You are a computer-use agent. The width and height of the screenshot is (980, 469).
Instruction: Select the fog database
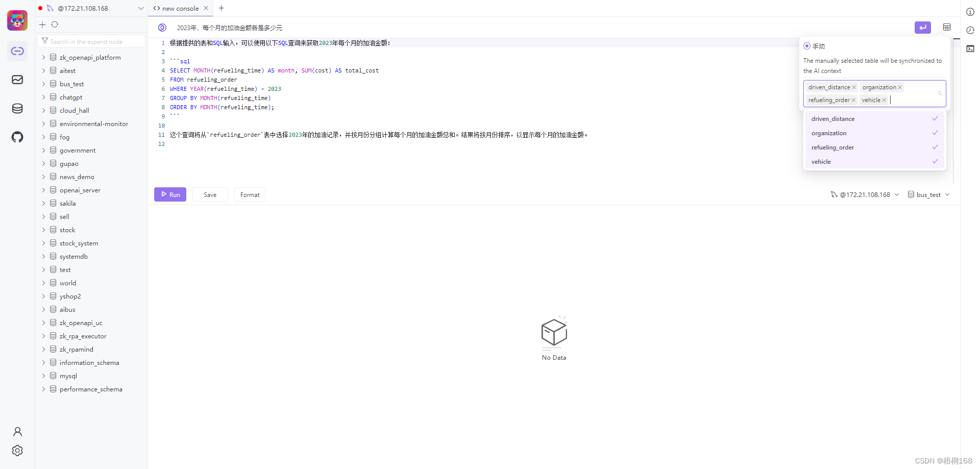coord(64,137)
